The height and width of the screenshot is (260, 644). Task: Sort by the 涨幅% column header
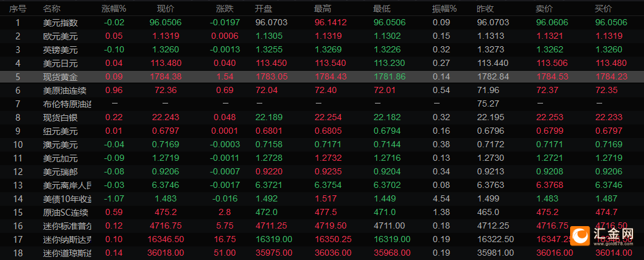pos(114,8)
